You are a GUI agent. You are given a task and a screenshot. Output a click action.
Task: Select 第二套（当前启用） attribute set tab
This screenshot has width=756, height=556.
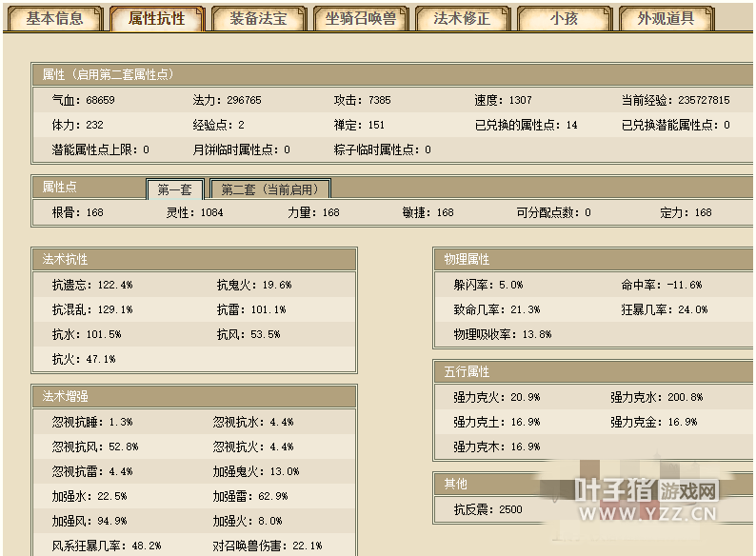269,189
